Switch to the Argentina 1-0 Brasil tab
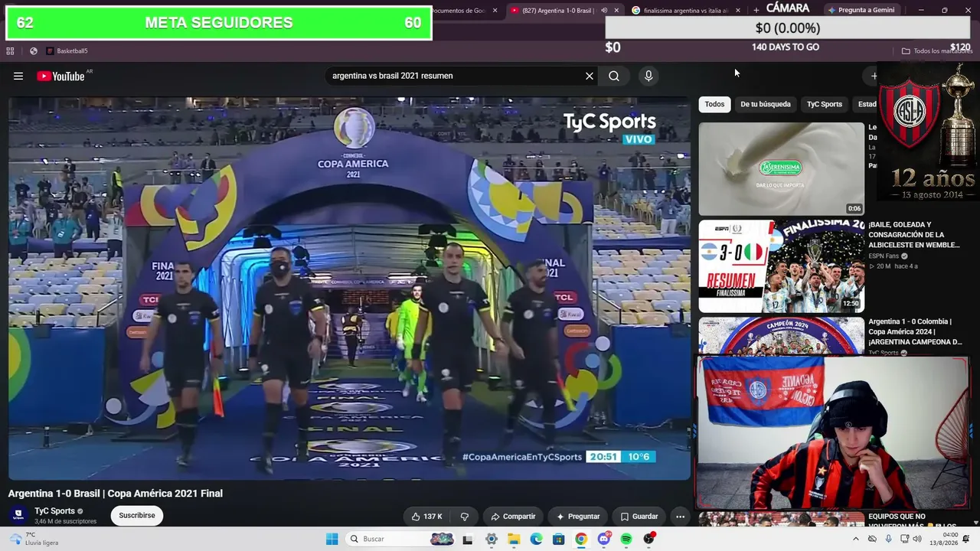 (x=557, y=11)
